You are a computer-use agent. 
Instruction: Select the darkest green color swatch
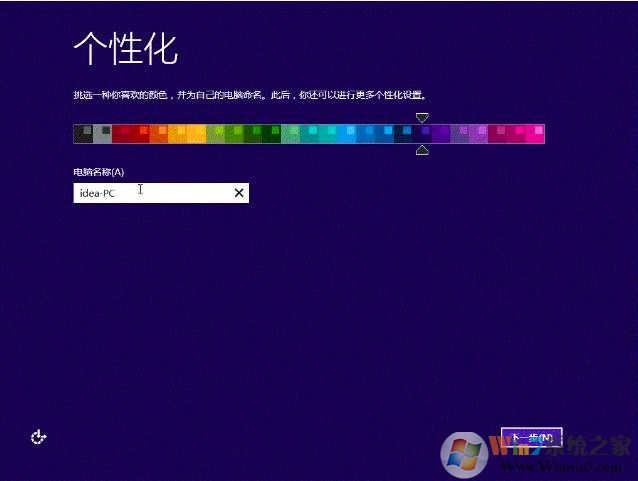[271, 134]
